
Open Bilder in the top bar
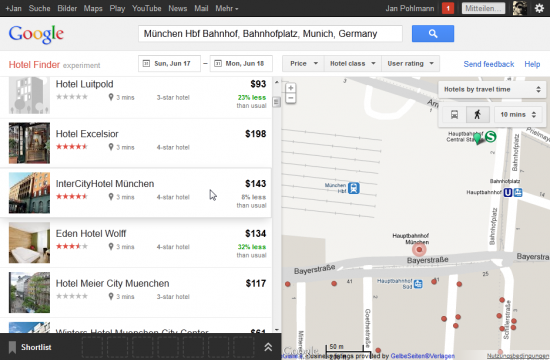coord(67,8)
